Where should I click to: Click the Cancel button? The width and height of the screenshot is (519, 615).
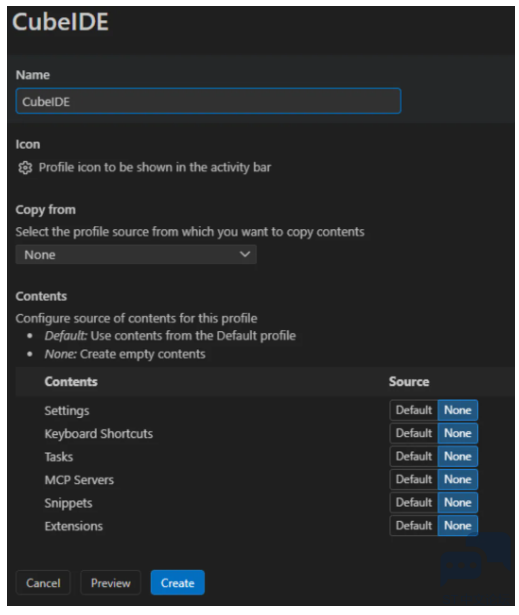(43, 583)
